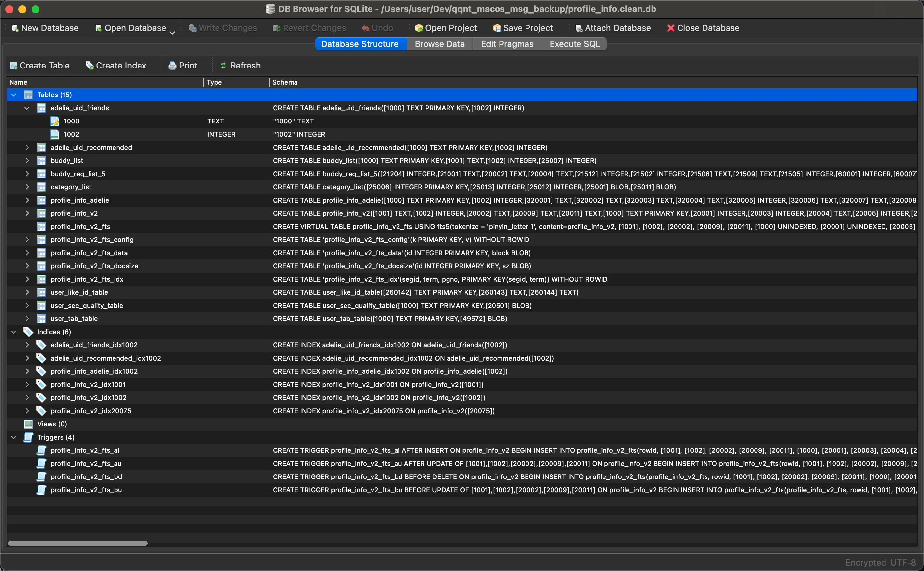Click the table icon for buddy_list
924x571 pixels.
click(41, 161)
